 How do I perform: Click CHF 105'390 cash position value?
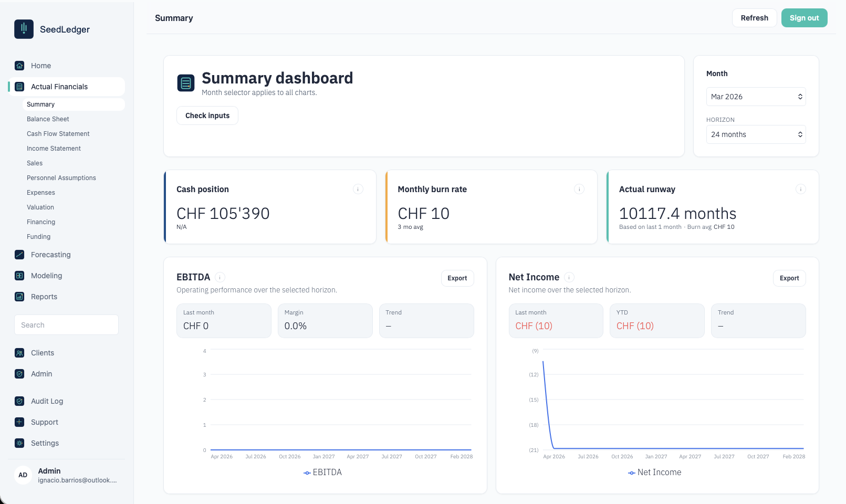click(223, 214)
